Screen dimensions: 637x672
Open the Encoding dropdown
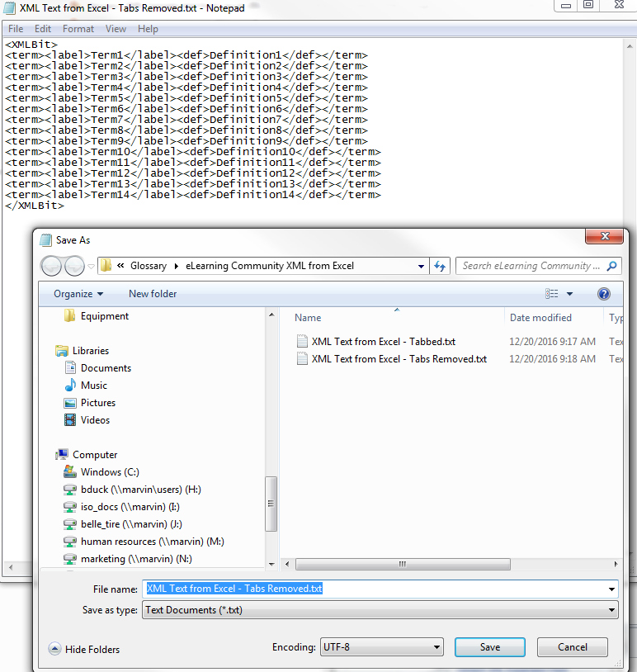tap(382, 647)
